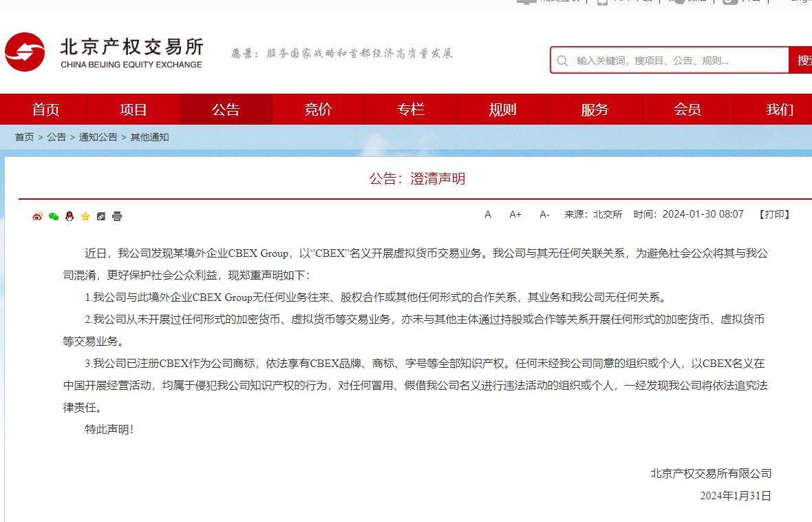Open the 服务 section from navigation
Screen dimensions: 812x522
[x=595, y=109]
